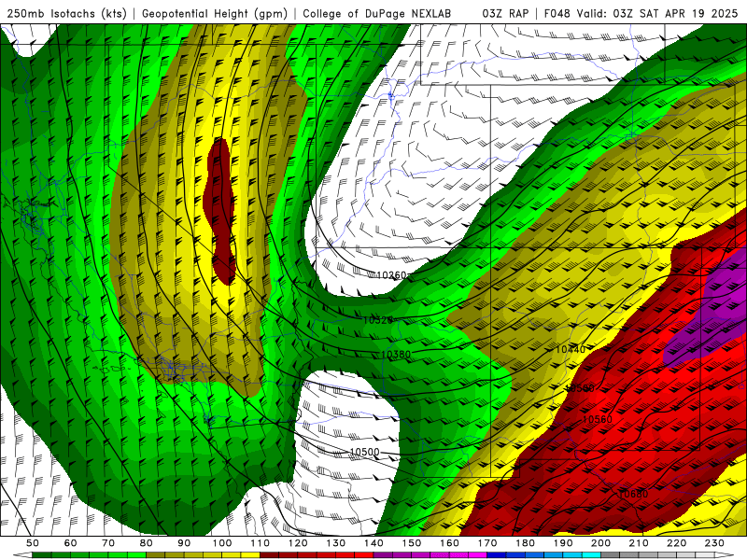747x560 pixels.
Task: Click the 10380 height contour label
Action: tap(395, 355)
